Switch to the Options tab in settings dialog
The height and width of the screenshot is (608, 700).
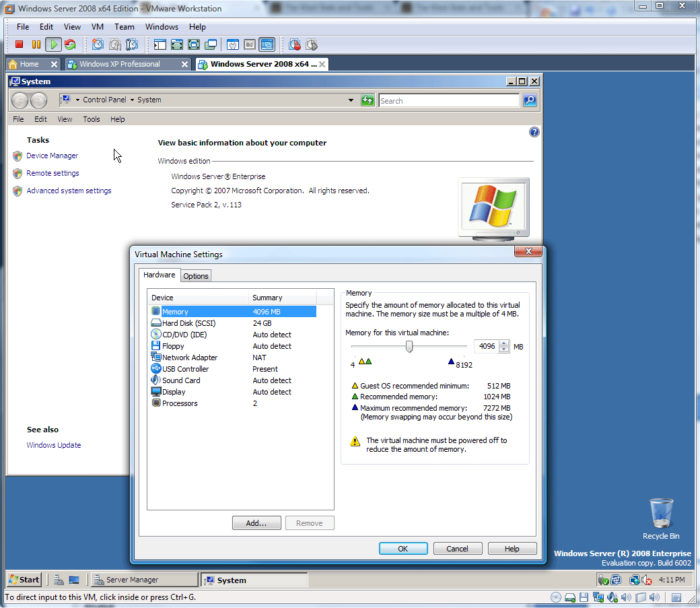point(196,276)
